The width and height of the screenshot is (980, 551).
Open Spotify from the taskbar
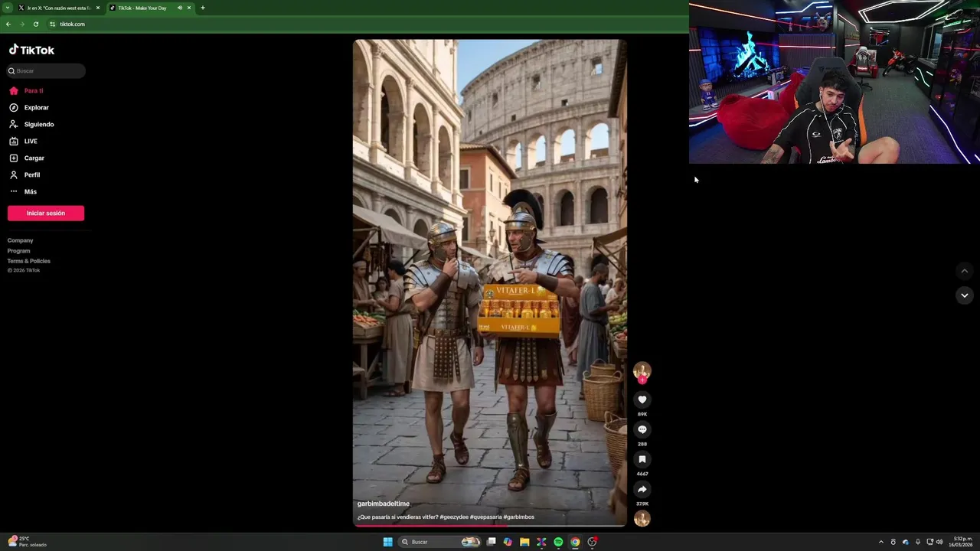click(558, 542)
